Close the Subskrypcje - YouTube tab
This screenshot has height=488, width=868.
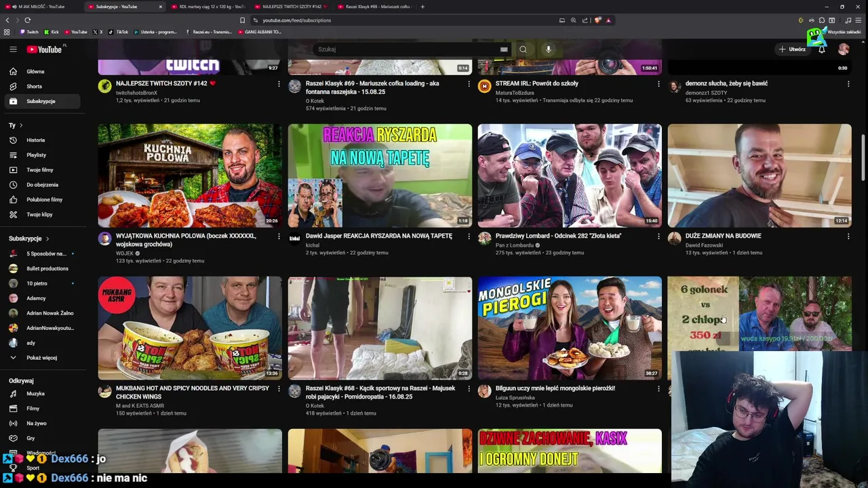click(161, 7)
